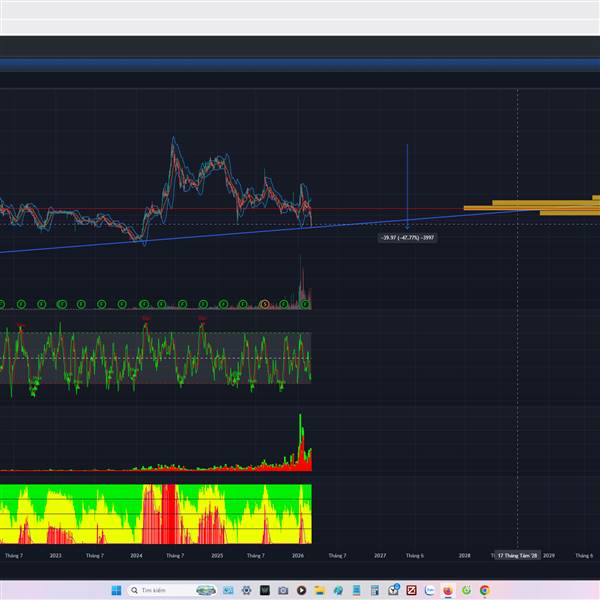Screen dimensions: 600x600
Task: Click 2027 on the time axis
Action: point(380,555)
